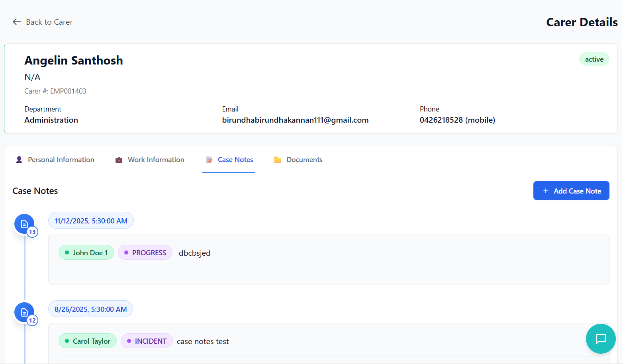Image resolution: width=623 pixels, height=364 pixels.
Task: Click the PROGRESS note type badge
Action: [x=145, y=252]
